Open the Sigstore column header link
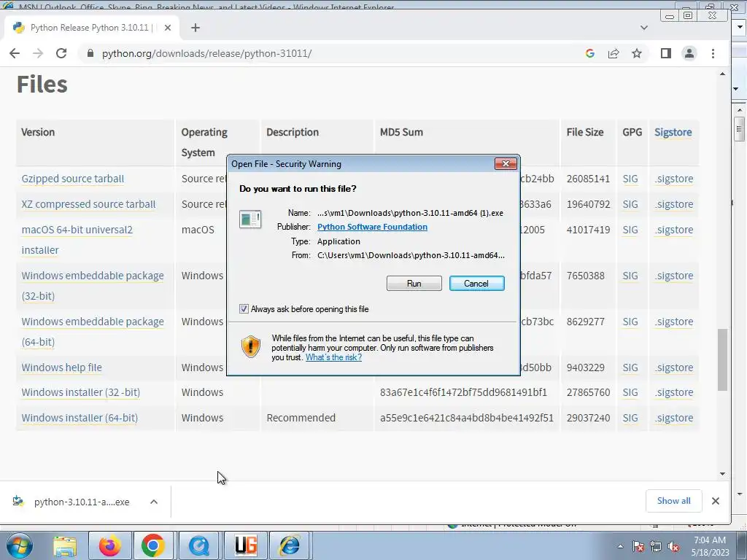This screenshot has width=747, height=560. pyautogui.click(x=673, y=132)
